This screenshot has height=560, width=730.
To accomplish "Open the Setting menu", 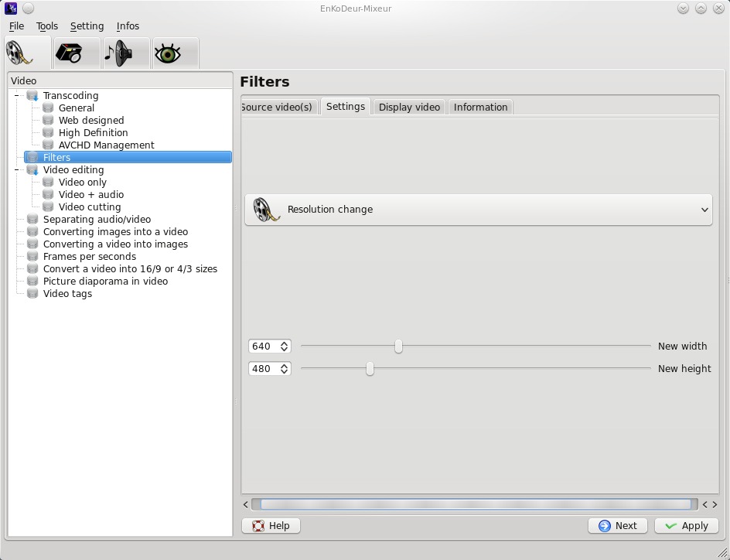I will pyautogui.click(x=87, y=26).
